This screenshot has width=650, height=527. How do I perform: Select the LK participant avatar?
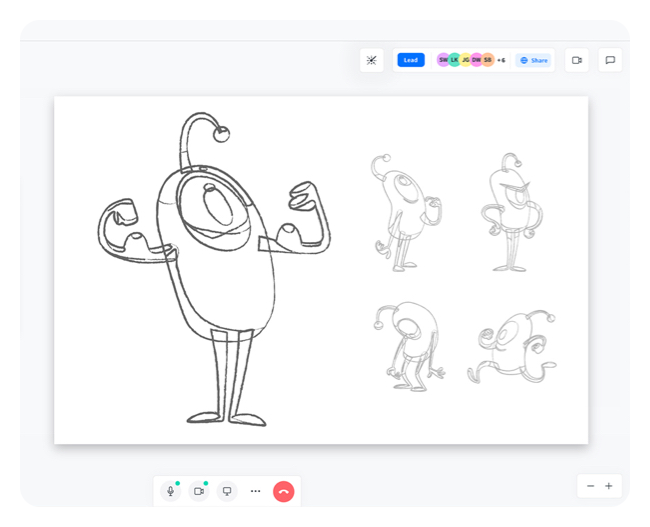click(454, 60)
